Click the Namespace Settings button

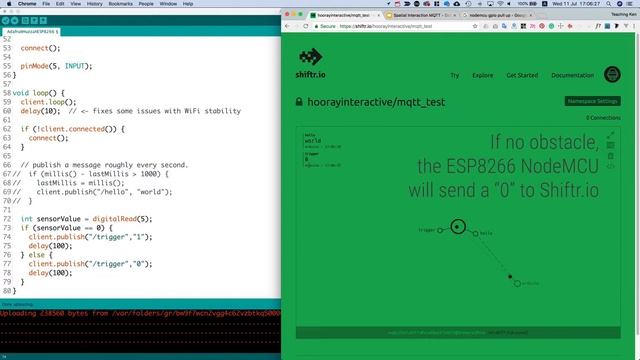pyautogui.click(x=593, y=101)
